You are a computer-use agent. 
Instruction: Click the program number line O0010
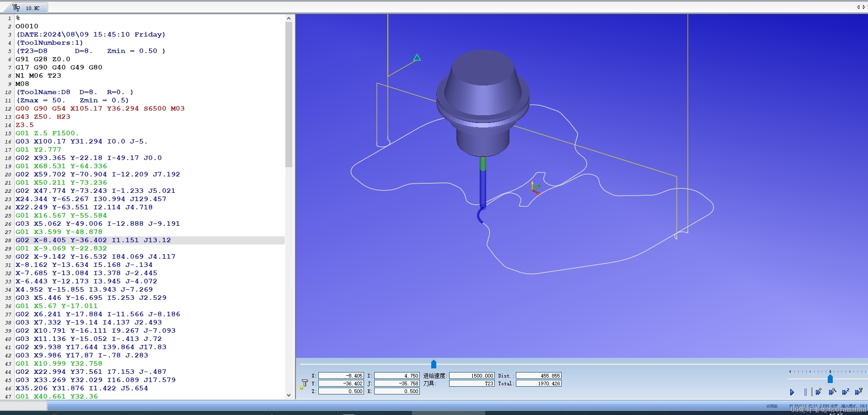[27, 26]
